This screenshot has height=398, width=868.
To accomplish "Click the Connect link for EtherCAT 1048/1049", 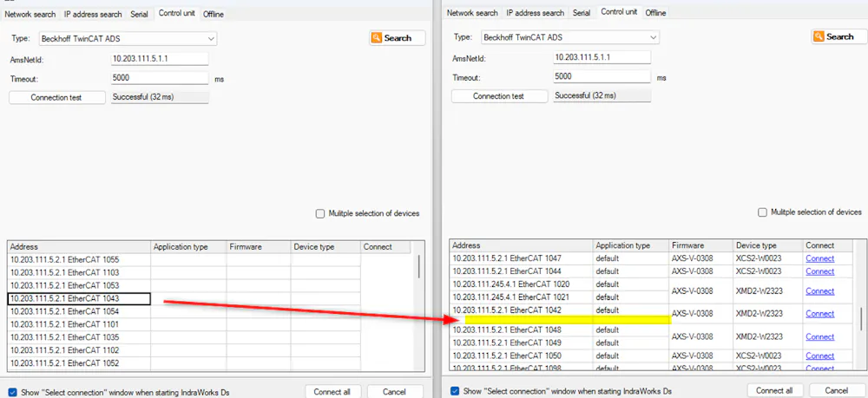I will 820,336.
